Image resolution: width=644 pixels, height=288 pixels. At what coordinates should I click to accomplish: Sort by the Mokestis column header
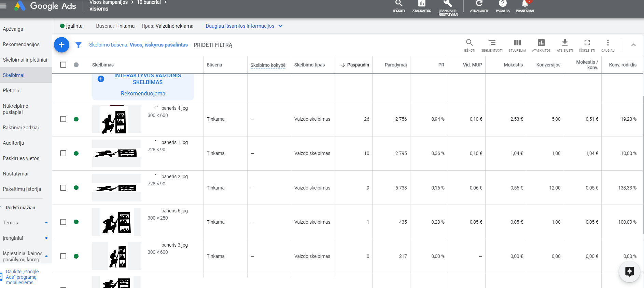[513, 65]
